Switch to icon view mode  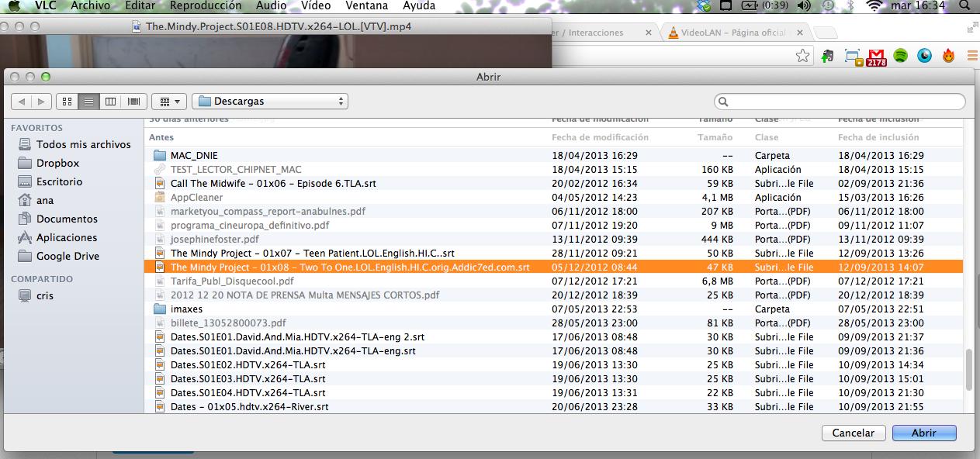point(68,102)
